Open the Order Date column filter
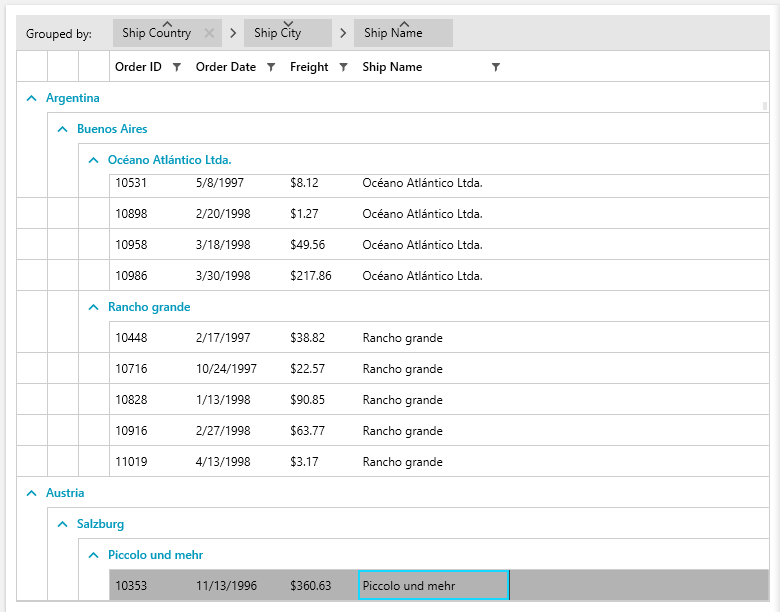Viewport: 780px width, 612px height. pos(271,67)
